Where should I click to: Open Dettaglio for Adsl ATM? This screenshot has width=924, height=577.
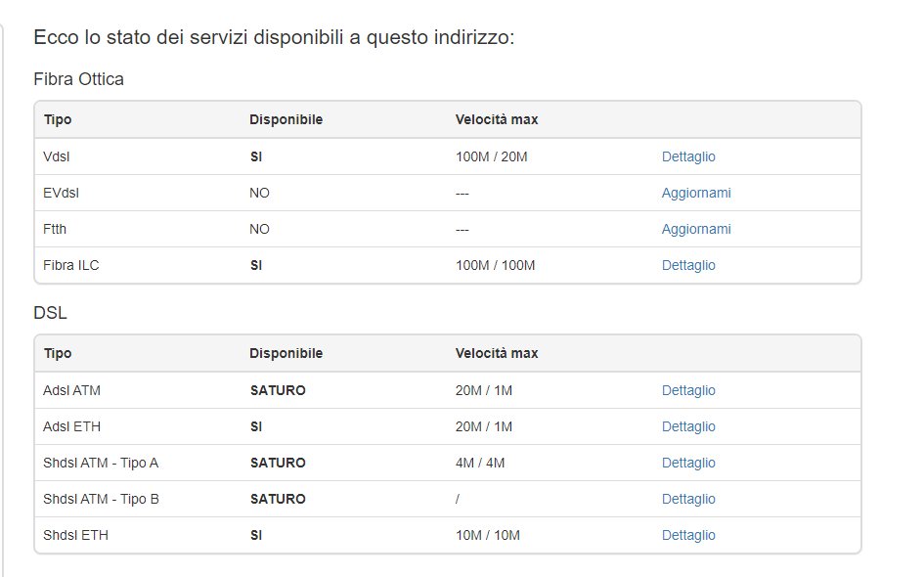pos(688,390)
